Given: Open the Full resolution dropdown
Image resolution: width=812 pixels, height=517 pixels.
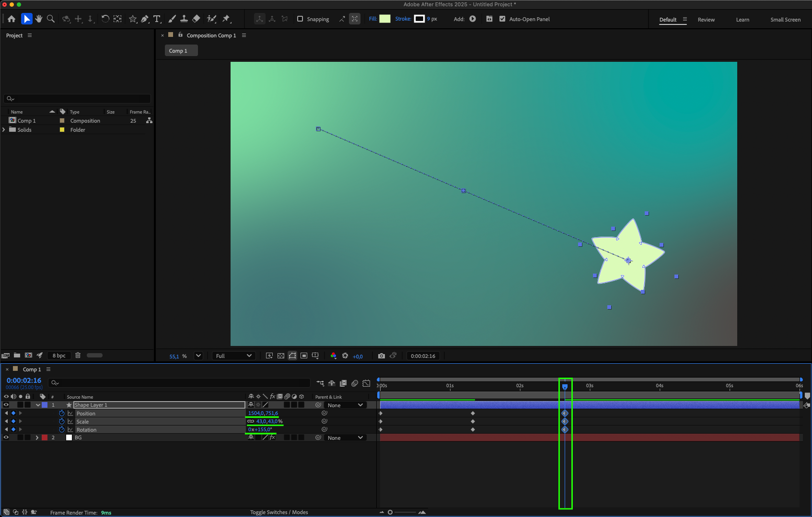Looking at the screenshot, I should pyautogui.click(x=233, y=356).
